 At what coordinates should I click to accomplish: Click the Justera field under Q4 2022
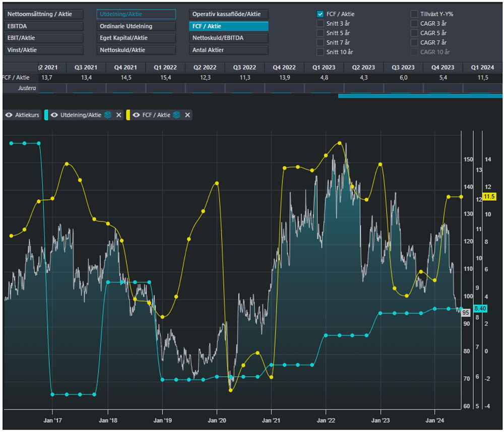(x=284, y=88)
